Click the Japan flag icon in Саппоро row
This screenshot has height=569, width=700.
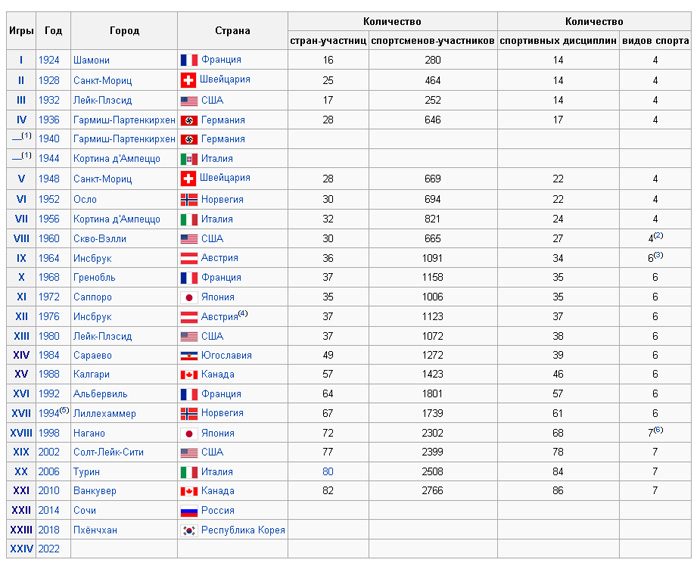pos(189,297)
